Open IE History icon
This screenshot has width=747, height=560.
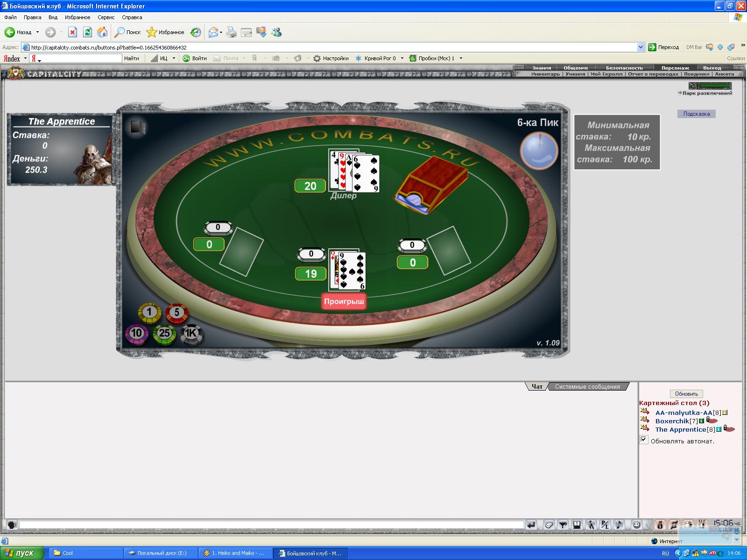coord(196,32)
